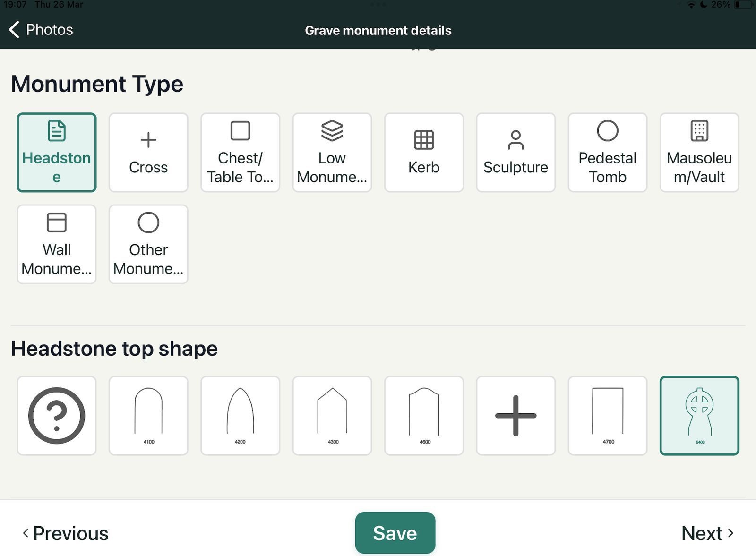Image resolution: width=756 pixels, height=556 pixels.
Task: Select the Sculpture monument type
Action: tap(515, 153)
